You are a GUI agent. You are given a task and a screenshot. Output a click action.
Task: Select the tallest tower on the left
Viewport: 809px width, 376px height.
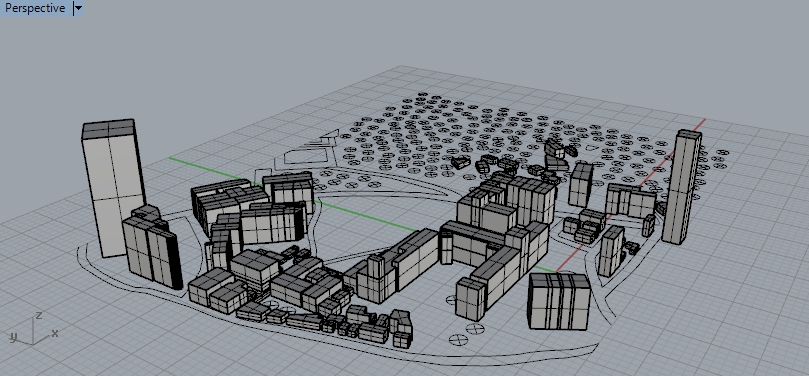point(112,188)
